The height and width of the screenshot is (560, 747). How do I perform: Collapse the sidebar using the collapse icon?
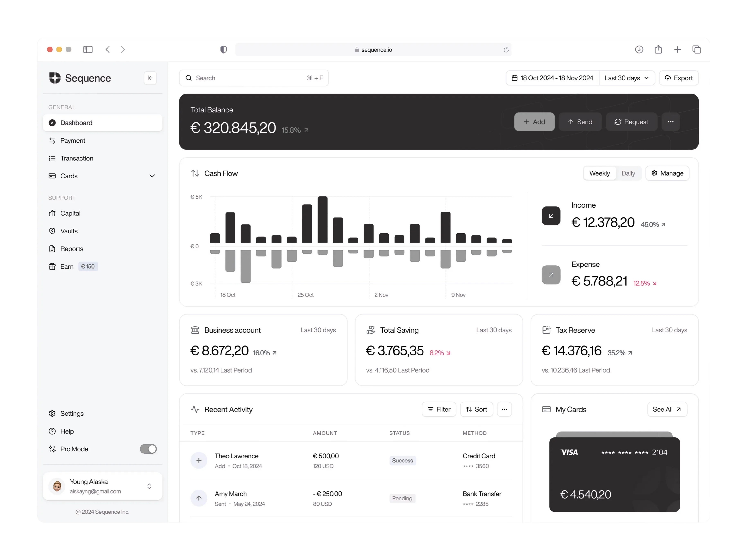150,78
